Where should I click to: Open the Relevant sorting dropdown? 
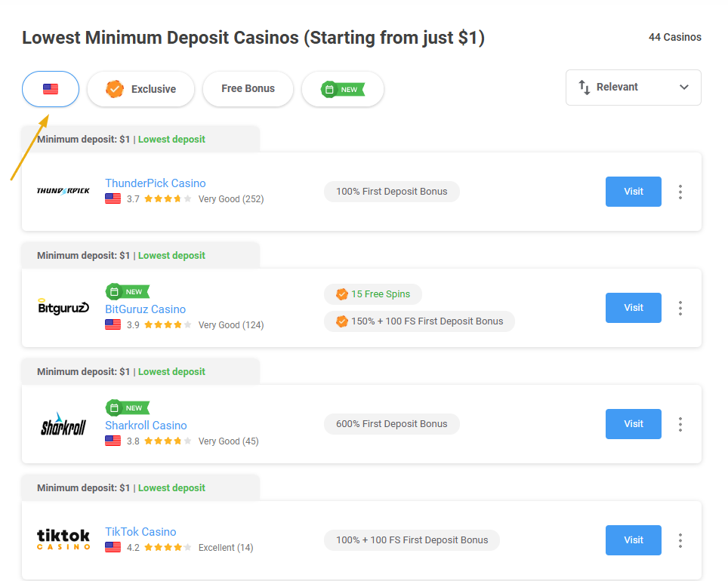[x=633, y=88]
